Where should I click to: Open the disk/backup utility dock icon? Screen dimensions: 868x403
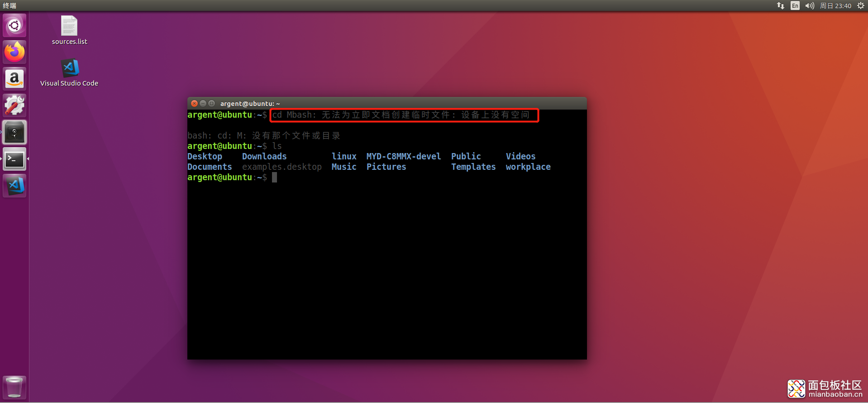pyautogui.click(x=14, y=132)
